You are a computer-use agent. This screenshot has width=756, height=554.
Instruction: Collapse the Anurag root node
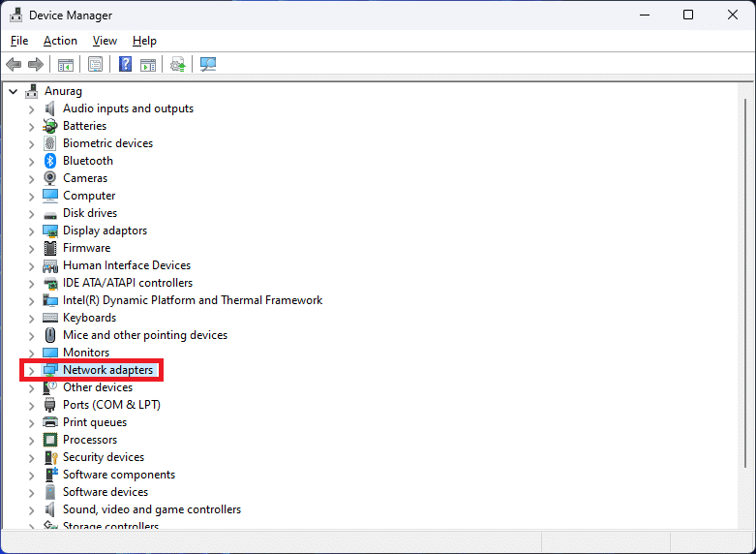pyautogui.click(x=14, y=91)
